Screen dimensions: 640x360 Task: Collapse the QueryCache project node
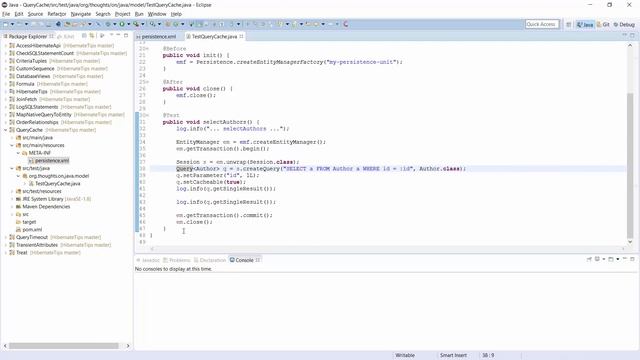coord(6,130)
